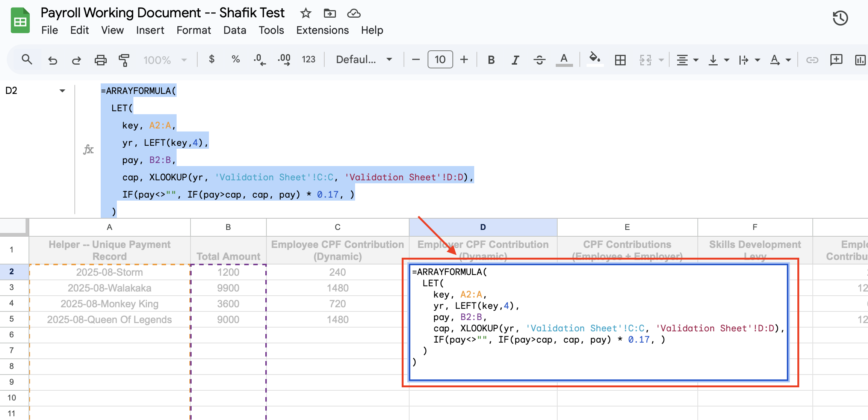868x420 pixels.
Task: Select column B header
Action: pyautogui.click(x=228, y=227)
